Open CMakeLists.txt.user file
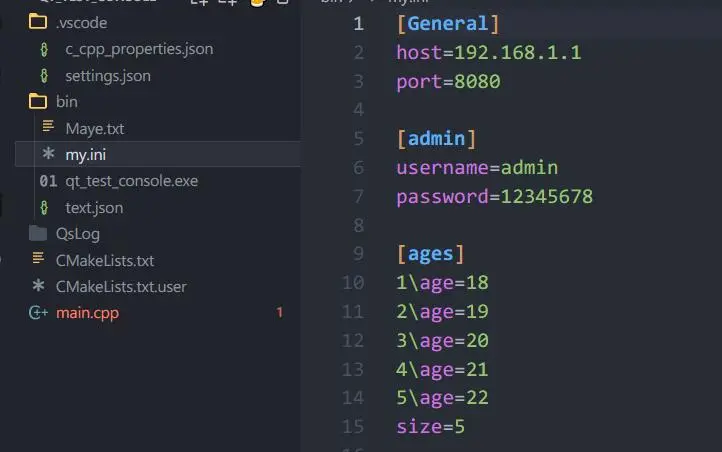 click(x=120, y=286)
